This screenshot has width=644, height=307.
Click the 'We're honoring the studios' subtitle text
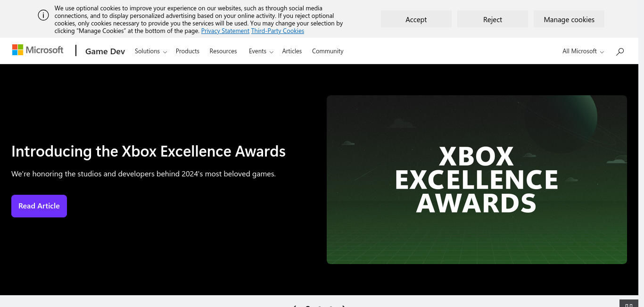point(143,174)
